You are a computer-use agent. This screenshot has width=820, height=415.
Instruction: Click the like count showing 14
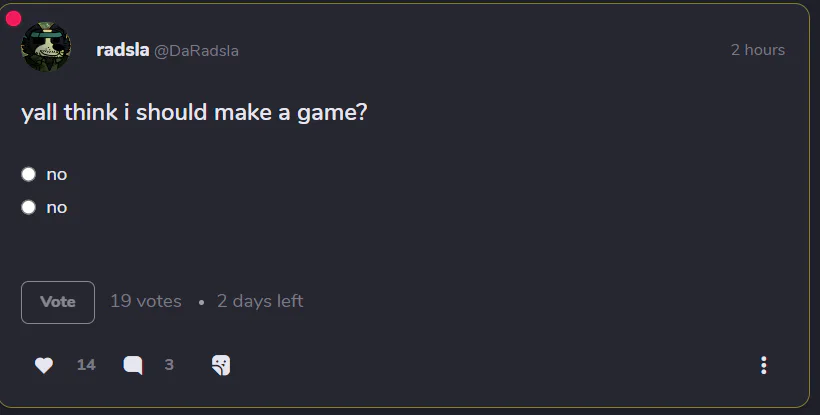click(x=86, y=365)
